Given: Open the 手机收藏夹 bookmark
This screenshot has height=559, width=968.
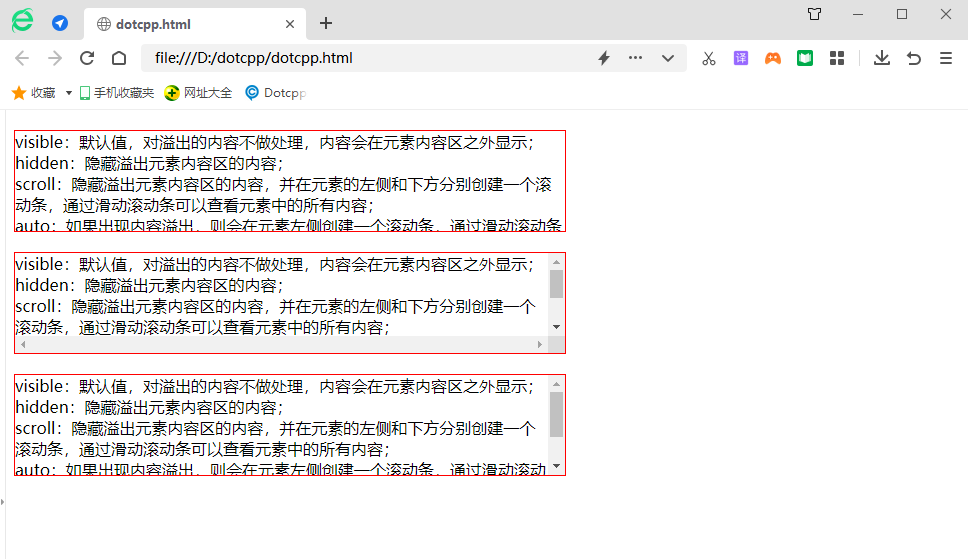Looking at the screenshot, I should [116, 93].
